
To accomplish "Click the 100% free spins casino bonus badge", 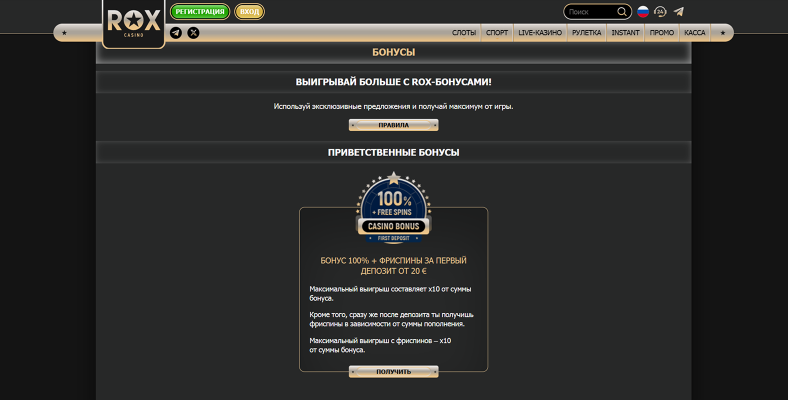I will [x=393, y=208].
